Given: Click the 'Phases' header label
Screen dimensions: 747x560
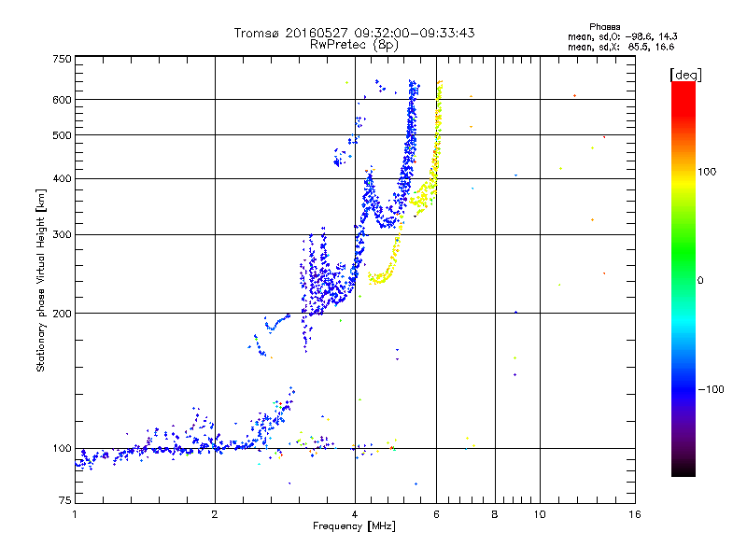Looking at the screenshot, I should click(x=604, y=27).
